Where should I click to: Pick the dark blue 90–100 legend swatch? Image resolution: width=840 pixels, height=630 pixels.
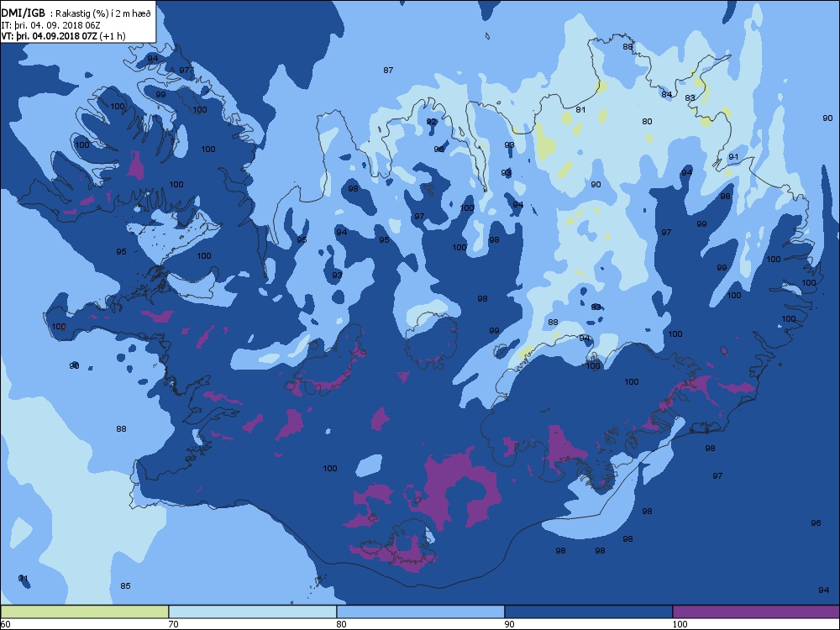pyautogui.click(x=588, y=612)
